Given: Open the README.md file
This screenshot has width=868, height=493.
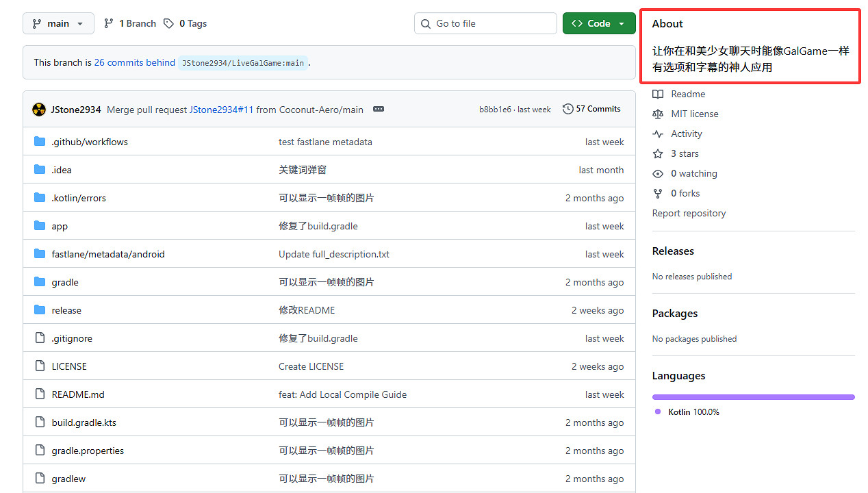Looking at the screenshot, I should coord(78,394).
